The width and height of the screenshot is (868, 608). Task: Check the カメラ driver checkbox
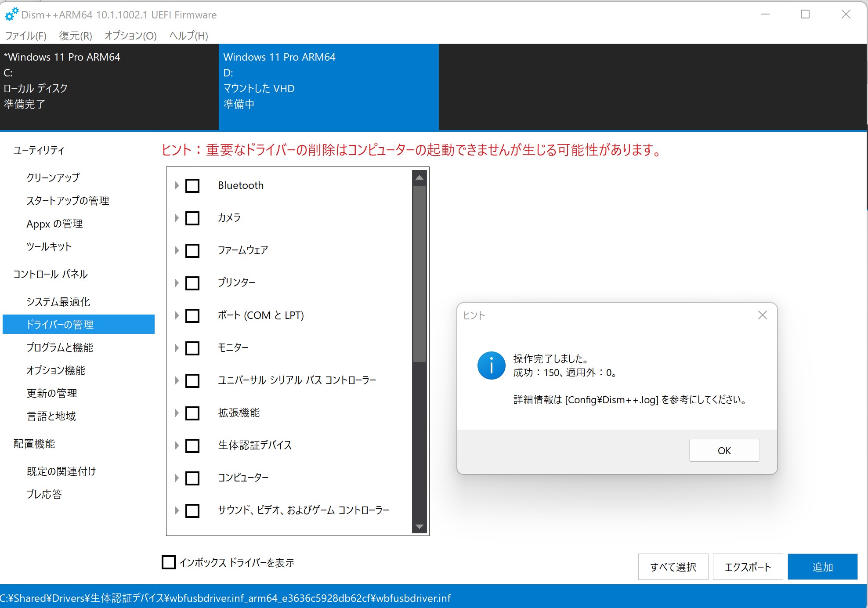click(x=192, y=218)
